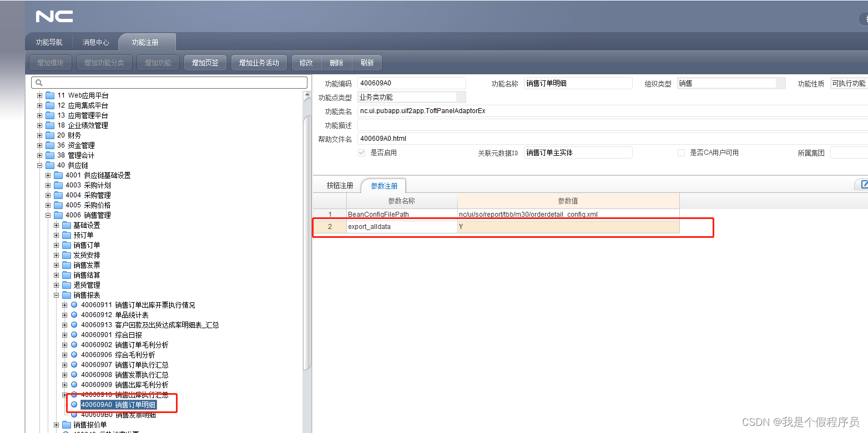This screenshot has height=433, width=868.
Task: Switch to the 消息中心 tab
Action: click(95, 42)
